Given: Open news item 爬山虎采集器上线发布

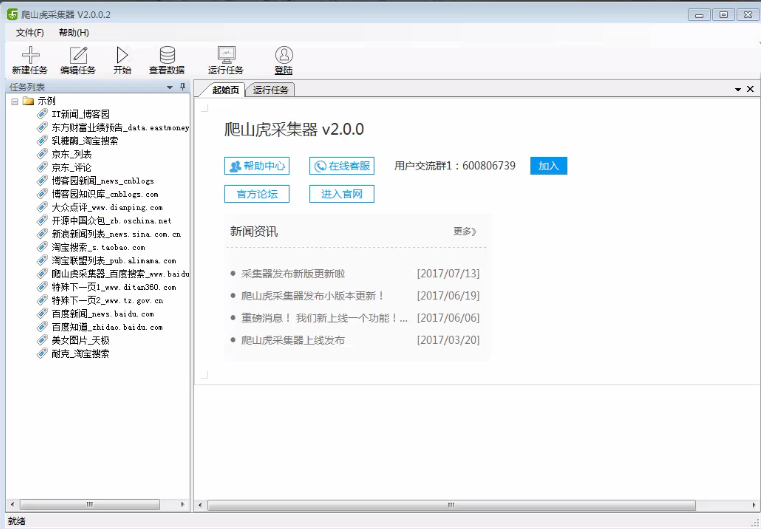Looking at the screenshot, I should point(293,340).
